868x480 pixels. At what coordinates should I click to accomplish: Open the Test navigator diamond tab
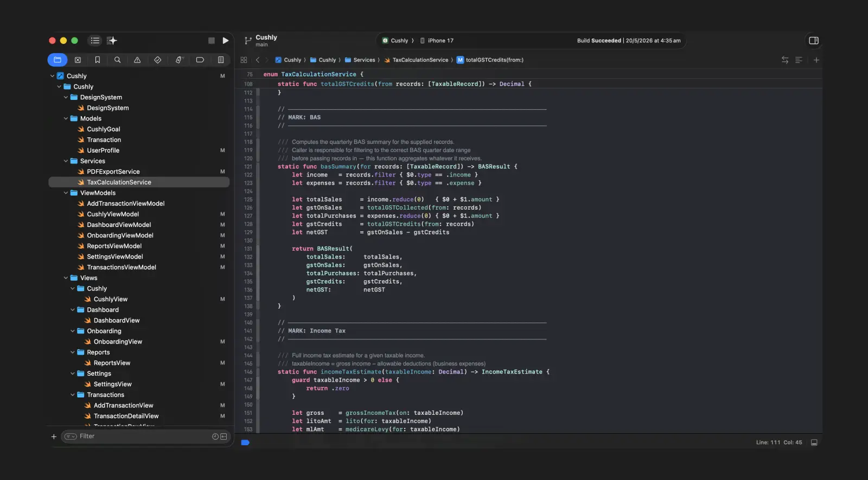(x=158, y=60)
